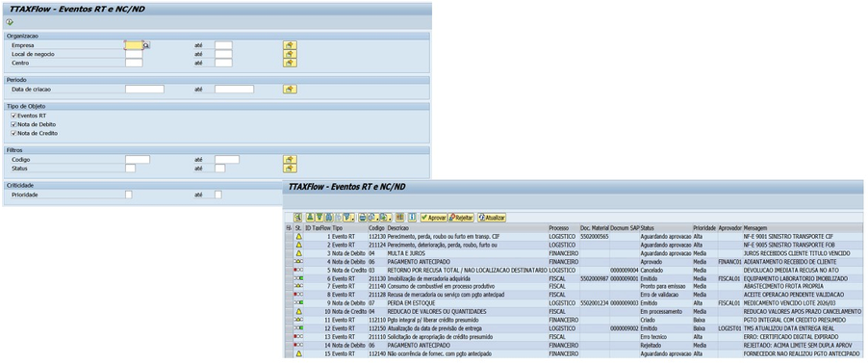Image resolution: width=868 pixels, height=364 pixels.
Task: Click Docnum SAP 0000009004 cell
Action: (x=625, y=270)
